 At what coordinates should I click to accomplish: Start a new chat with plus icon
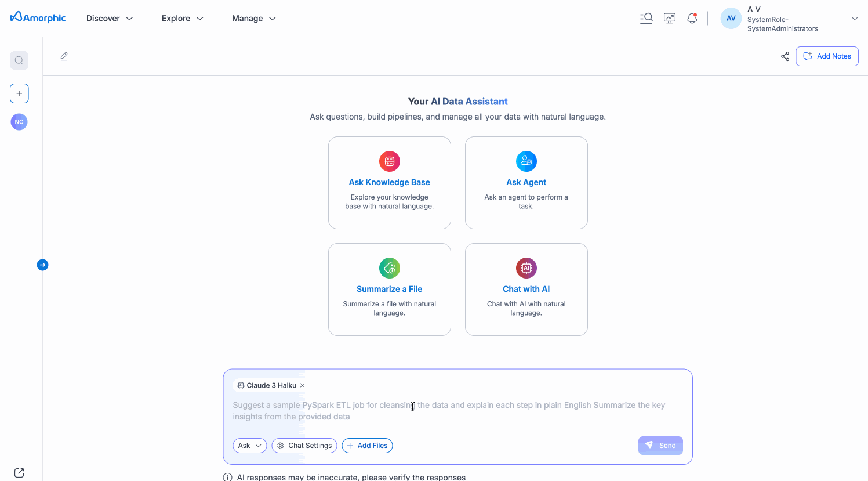coord(19,93)
